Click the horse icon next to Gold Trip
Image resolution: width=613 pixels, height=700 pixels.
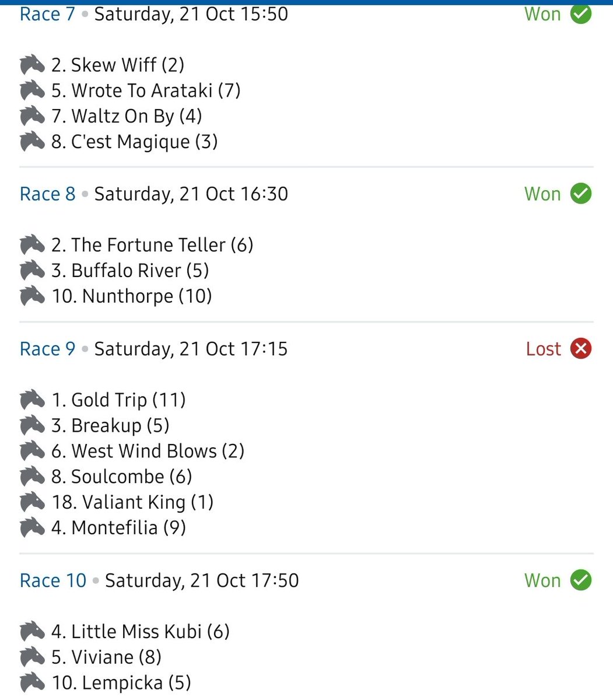[32, 400]
